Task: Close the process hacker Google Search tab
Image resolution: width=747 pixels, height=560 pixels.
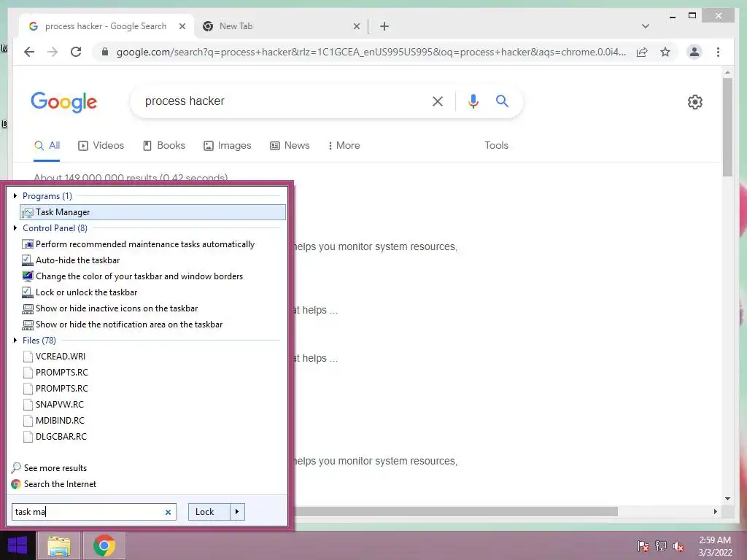Action: [182, 26]
